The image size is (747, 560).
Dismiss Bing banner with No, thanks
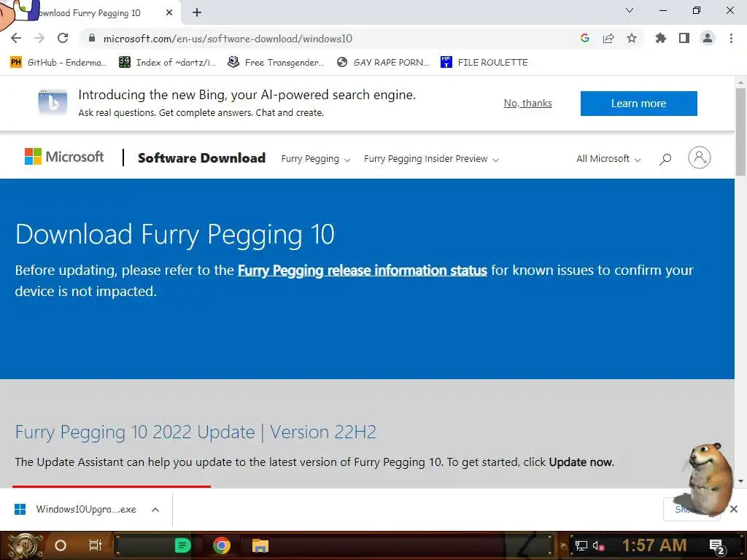coord(528,104)
